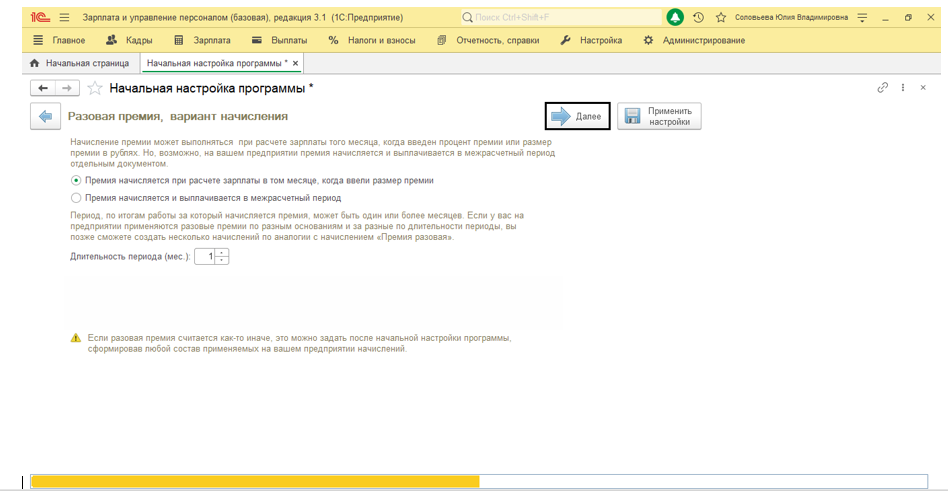This screenshot has height=491, width=948.
Task: Copy link using the chain icon
Action: (x=883, y=88)
